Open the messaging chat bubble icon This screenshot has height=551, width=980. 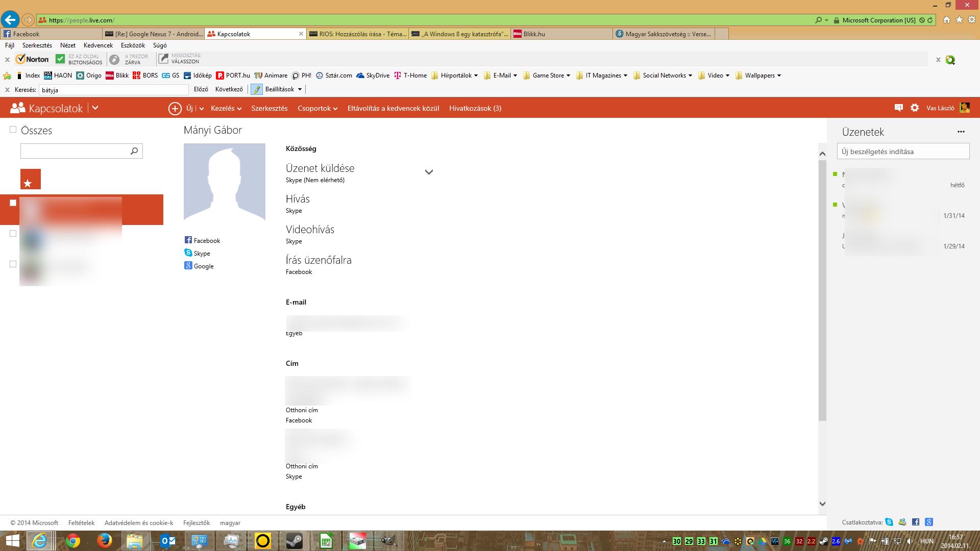(899, 108)
